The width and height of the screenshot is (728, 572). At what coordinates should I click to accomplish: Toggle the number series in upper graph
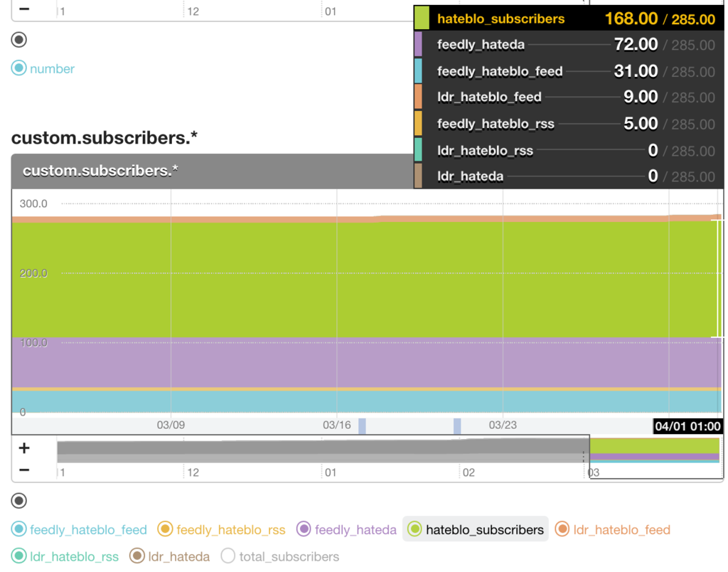point(43,69)
